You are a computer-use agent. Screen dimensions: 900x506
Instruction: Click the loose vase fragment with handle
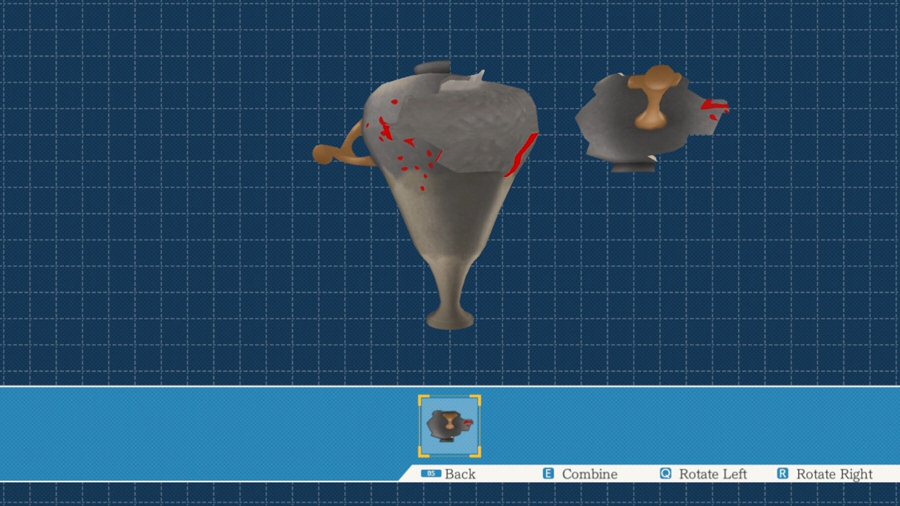coord(651,118)
